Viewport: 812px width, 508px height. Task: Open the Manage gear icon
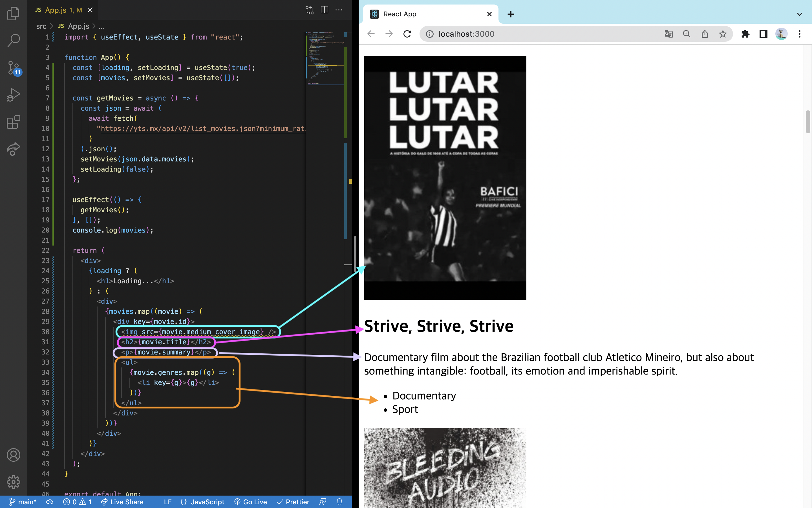(x=14, y=482)
